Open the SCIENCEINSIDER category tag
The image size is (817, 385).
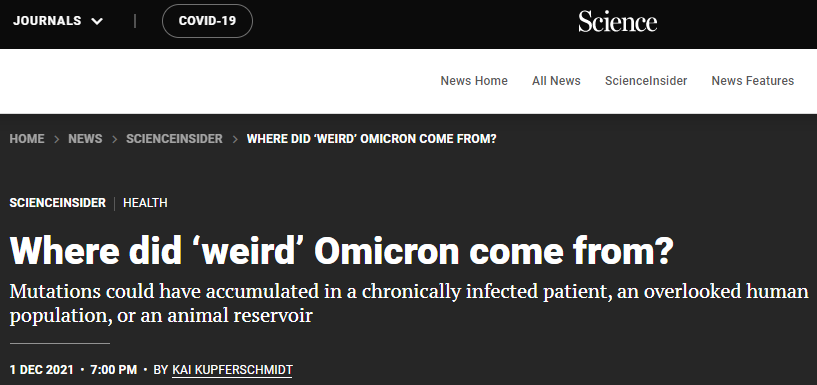point(57,203)
